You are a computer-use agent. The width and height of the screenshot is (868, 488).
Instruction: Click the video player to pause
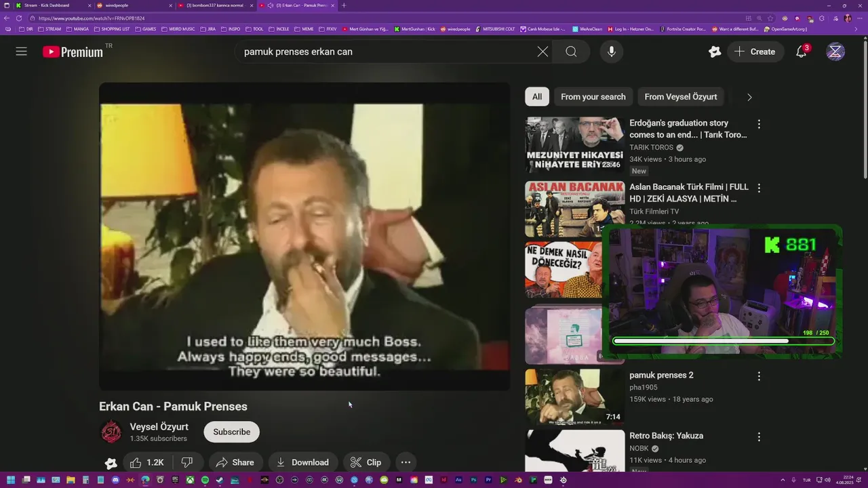(x=304, y=237)
